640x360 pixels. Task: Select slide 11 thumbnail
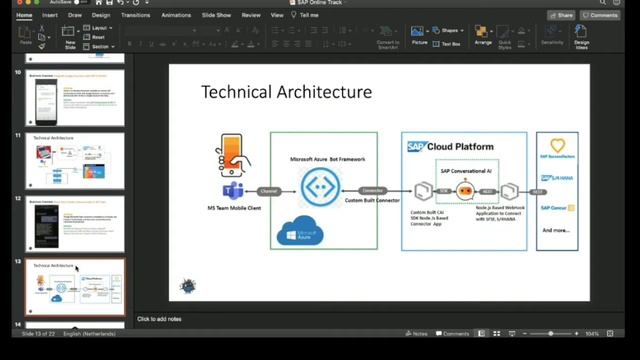(x=75, y=161)
